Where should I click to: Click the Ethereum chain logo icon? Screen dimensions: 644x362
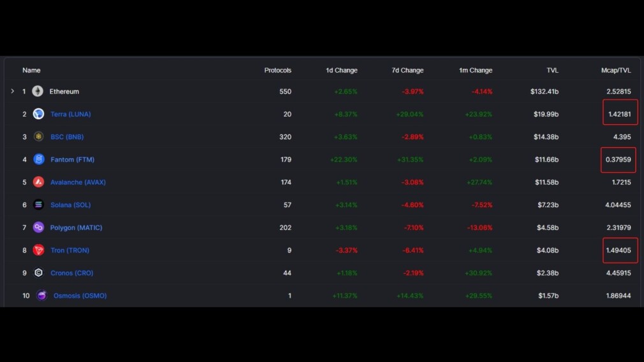38,91
